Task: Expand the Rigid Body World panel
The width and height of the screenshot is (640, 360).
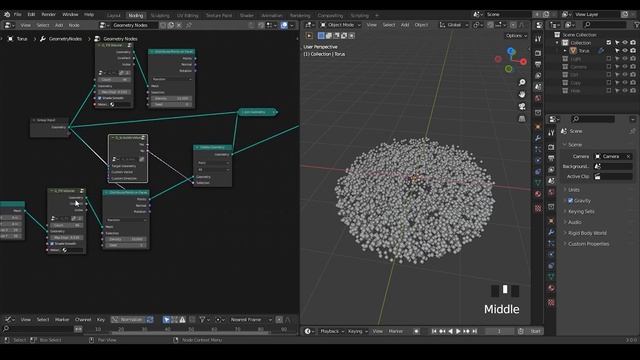Action: click(x=587, y=233)
